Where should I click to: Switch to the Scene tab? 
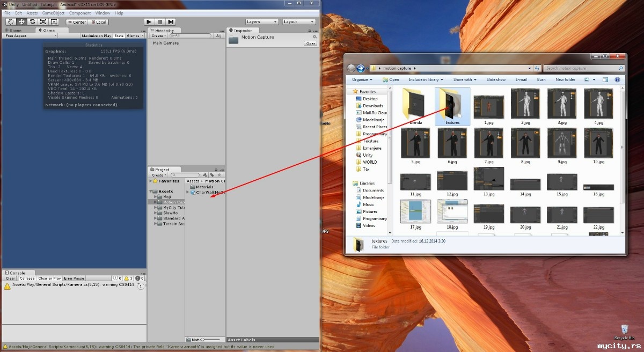(x=16, y=31)
